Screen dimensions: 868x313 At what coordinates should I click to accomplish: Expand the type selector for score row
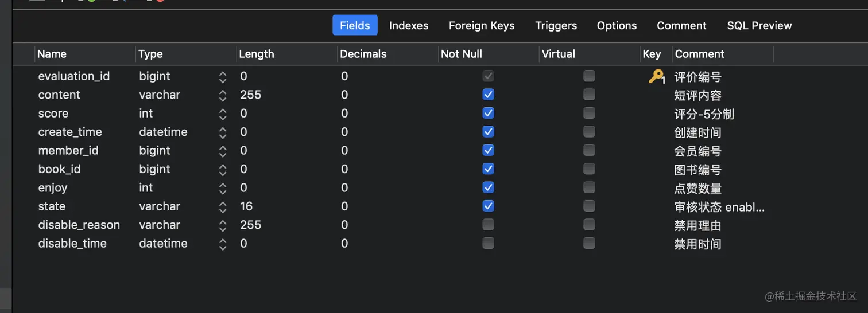(223, 114)
